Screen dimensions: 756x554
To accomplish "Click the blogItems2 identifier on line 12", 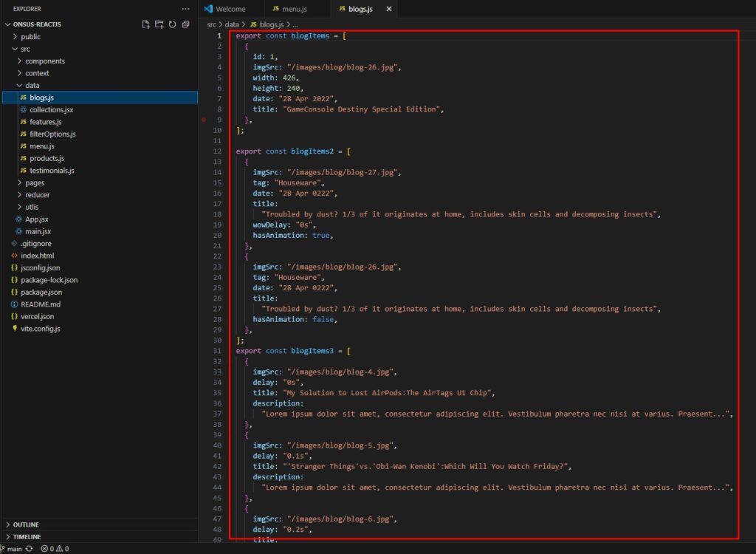I will (312, 151).
